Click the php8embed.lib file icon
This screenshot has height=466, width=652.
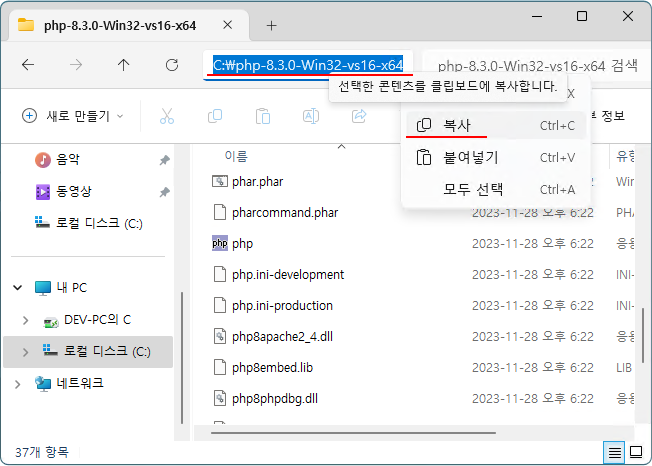click(x=220, y=367)
